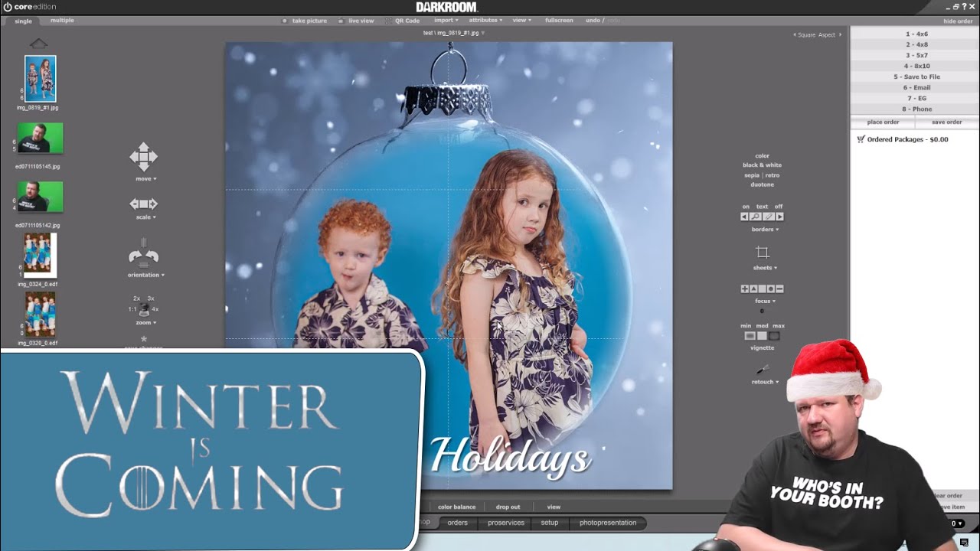
Task: Select the black & white filter
Action: (762, 165)
